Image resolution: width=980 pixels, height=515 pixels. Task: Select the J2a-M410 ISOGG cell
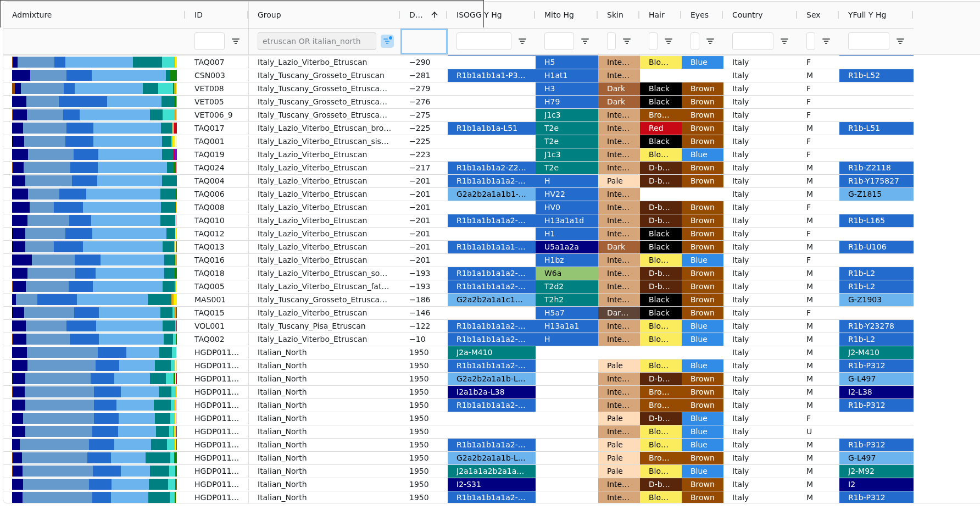pyautogui.click(x=492, y=352)
